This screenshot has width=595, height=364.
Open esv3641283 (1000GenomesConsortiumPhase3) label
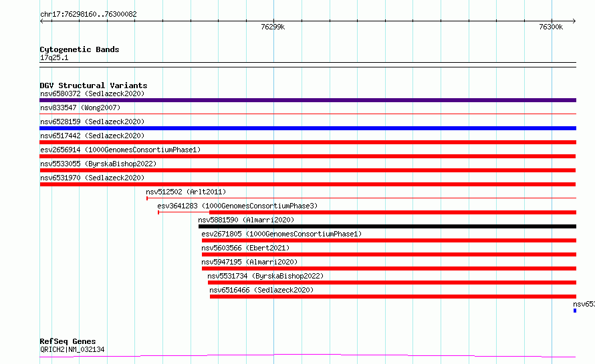pyautogui.click(x=237, y=206)
